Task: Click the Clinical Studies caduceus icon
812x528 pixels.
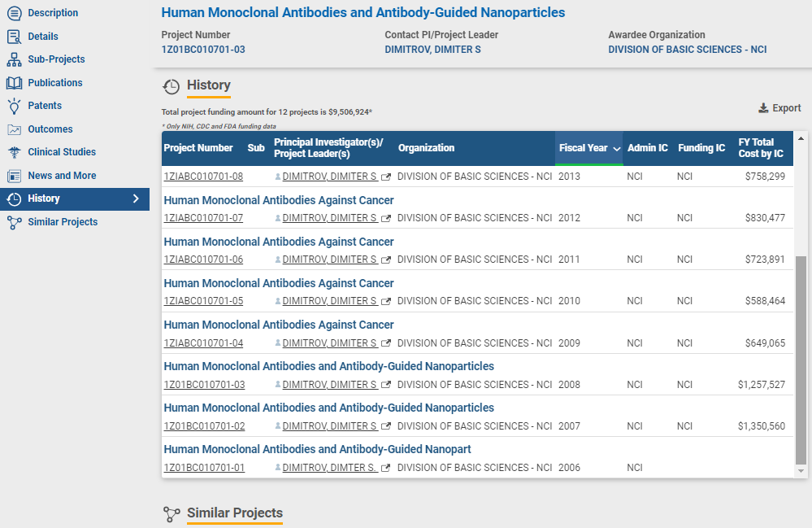Action: click(14, 152)
